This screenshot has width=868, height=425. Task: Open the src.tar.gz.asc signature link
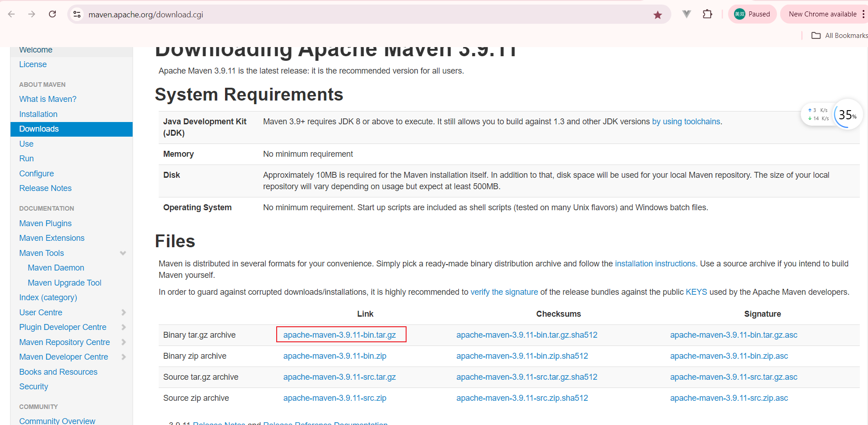(734, 377)
